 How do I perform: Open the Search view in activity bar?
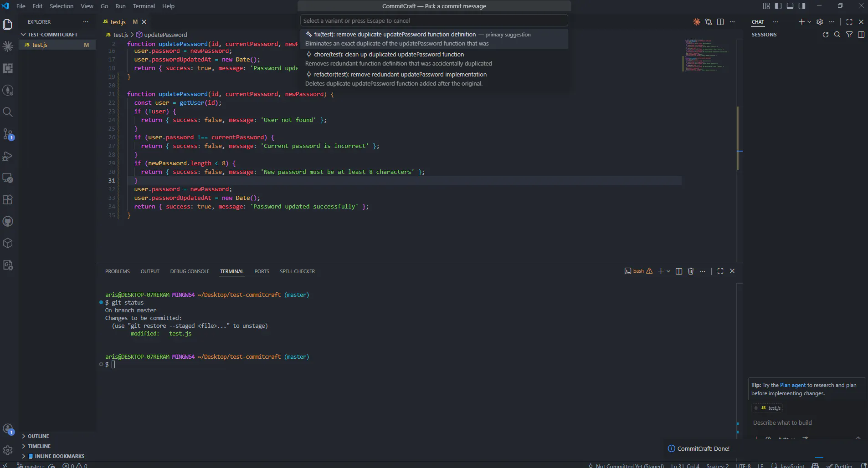pos(8,112)
